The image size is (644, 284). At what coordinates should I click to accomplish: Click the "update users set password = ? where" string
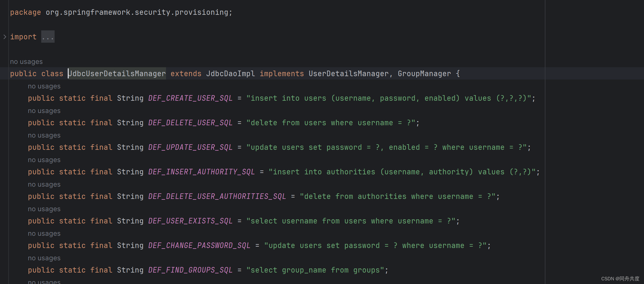(375, 246)
